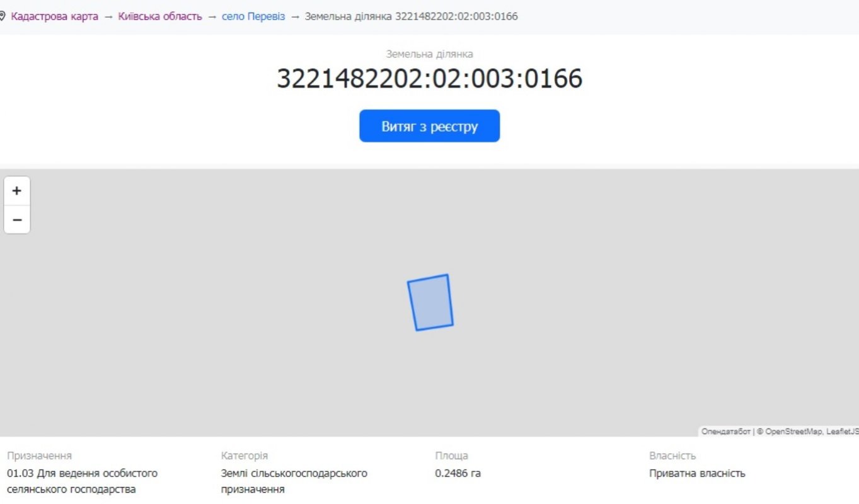Click the Опендатабот attribution link
Viewport: 859px width, 504px height.
(x=725, y=432)
